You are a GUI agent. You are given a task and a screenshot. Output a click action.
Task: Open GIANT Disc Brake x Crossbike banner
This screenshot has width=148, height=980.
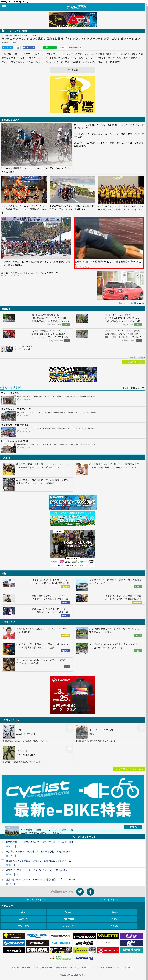pyautogui.click(x=72, y=502)
